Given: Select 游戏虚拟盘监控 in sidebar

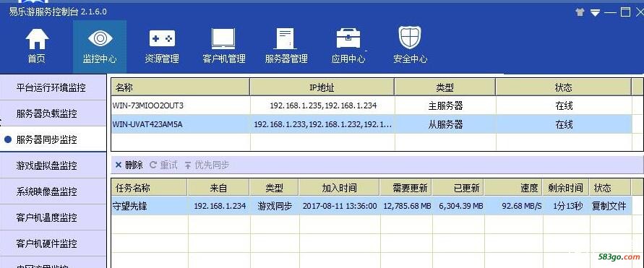Looking at the screenshot, I should 53,165.
